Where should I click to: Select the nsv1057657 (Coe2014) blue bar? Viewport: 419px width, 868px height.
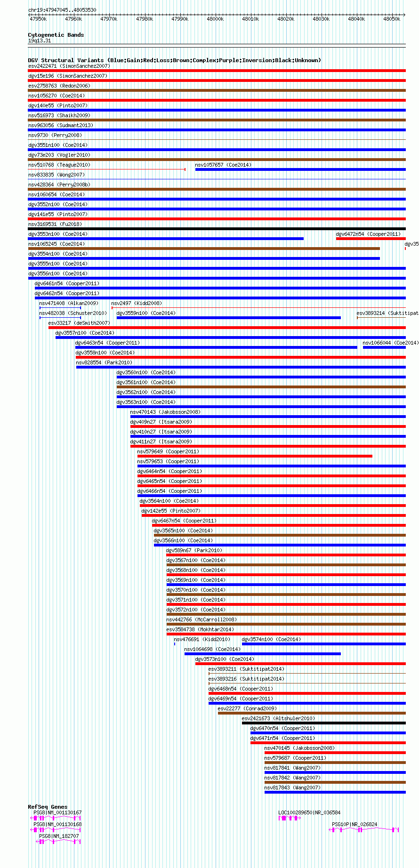coord(300,169)
